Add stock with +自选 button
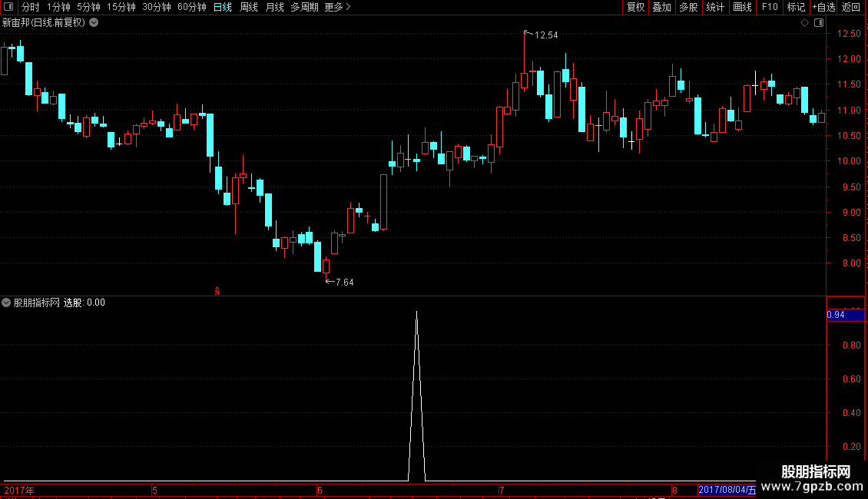This screenshot has width=868, height=499. [x=823, y=7]
